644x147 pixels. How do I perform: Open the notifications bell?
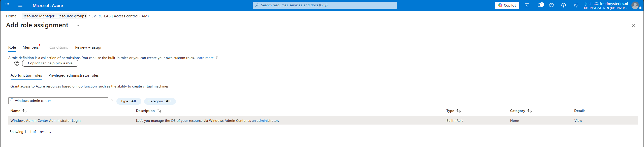[540, 5]
